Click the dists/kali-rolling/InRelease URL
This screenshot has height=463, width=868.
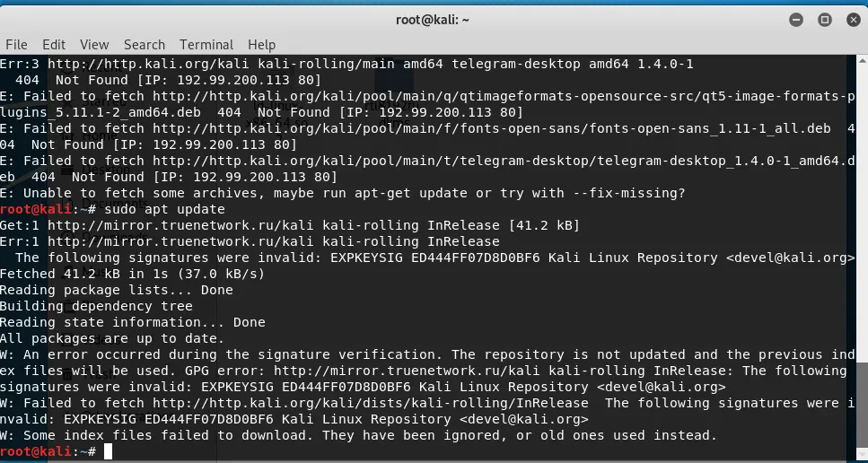[371, 403]
